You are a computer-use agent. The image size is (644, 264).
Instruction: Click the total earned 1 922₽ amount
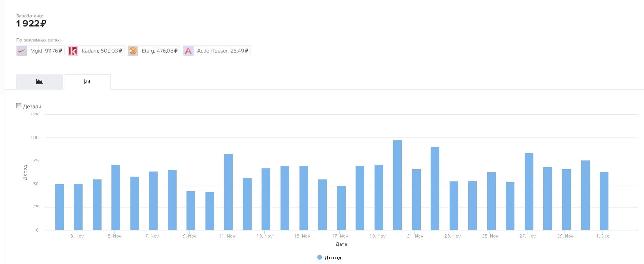tap(31, 24)
